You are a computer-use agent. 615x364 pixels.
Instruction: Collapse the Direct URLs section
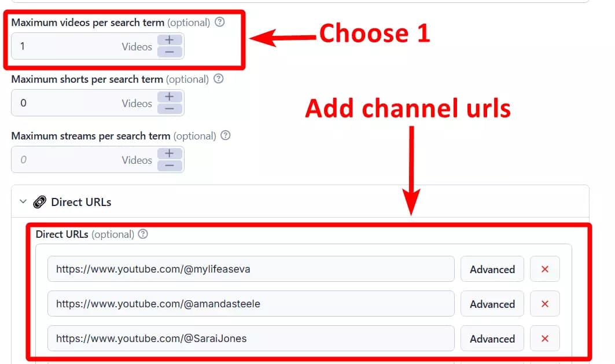point(23,201)
